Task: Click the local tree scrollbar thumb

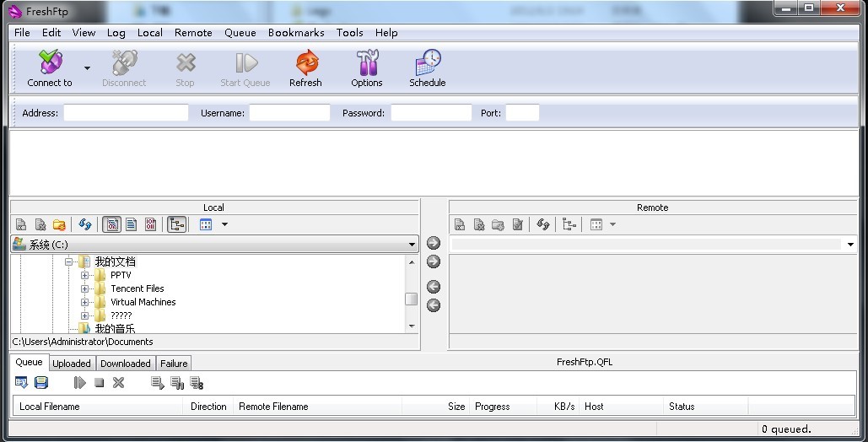Action: point(411,299)
